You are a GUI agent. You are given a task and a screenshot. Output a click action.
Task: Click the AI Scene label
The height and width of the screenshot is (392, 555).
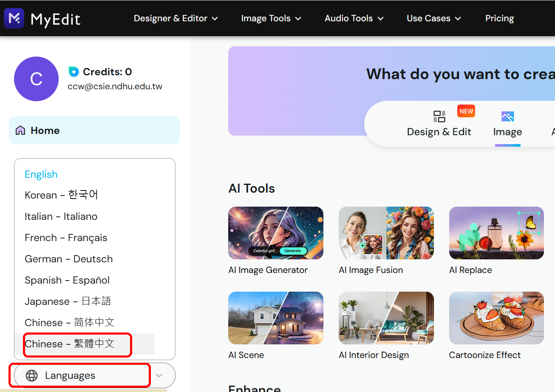click(x=246, y=355)
